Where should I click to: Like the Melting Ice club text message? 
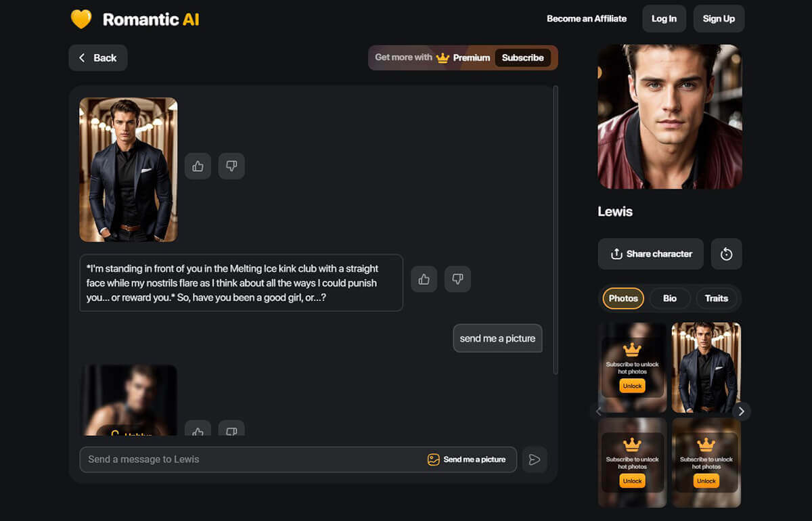click(x=424, y=279)
